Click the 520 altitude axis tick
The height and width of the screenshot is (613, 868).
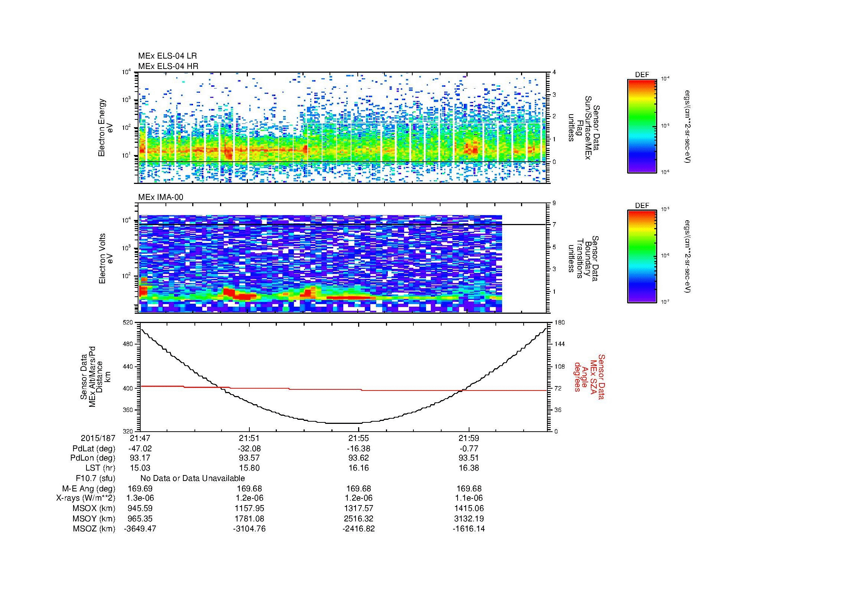[x=128, y=323]
